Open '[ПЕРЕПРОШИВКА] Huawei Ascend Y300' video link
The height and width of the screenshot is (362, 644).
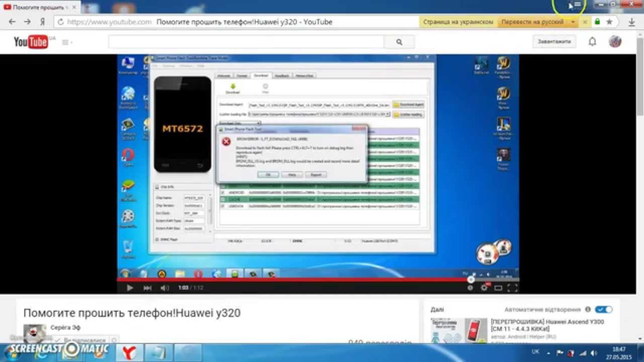547,325
